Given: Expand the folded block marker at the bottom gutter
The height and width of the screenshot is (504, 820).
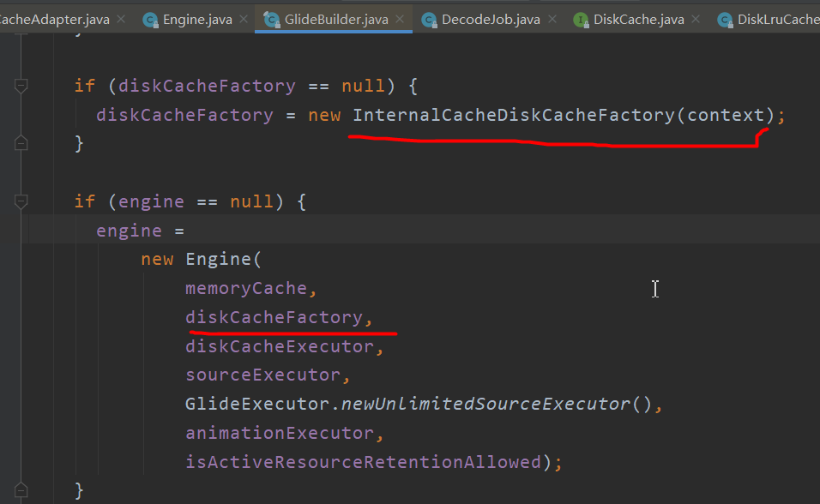Looking at the screenshot, I should [21, 489].
